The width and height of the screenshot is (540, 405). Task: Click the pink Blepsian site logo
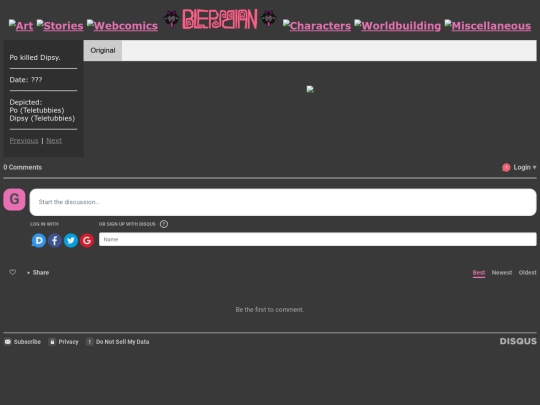220,19
